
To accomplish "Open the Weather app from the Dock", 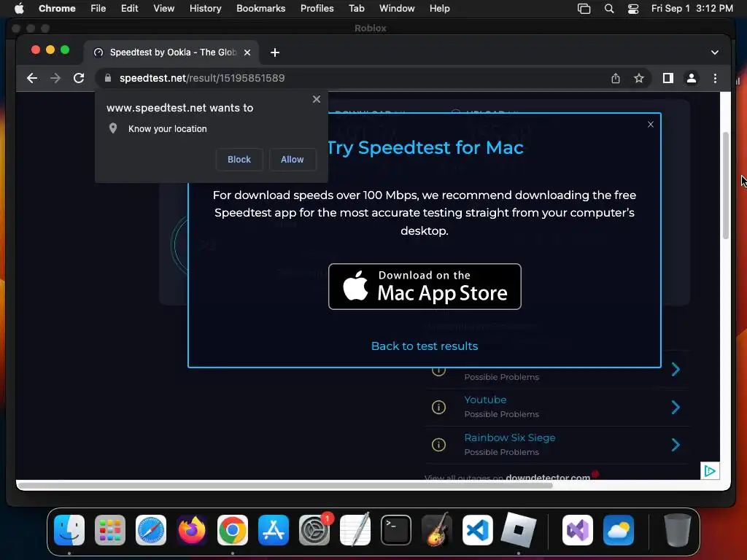I will point(619,530).
